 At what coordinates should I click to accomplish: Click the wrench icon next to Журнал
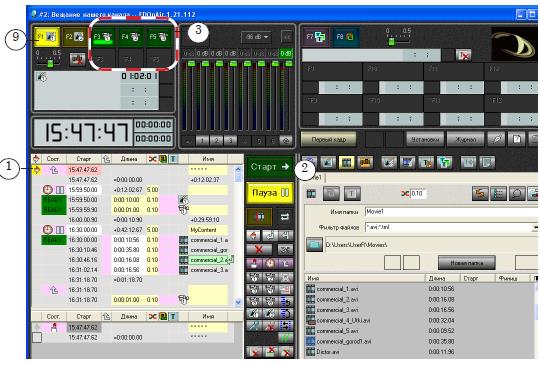(x=496, y=139)
